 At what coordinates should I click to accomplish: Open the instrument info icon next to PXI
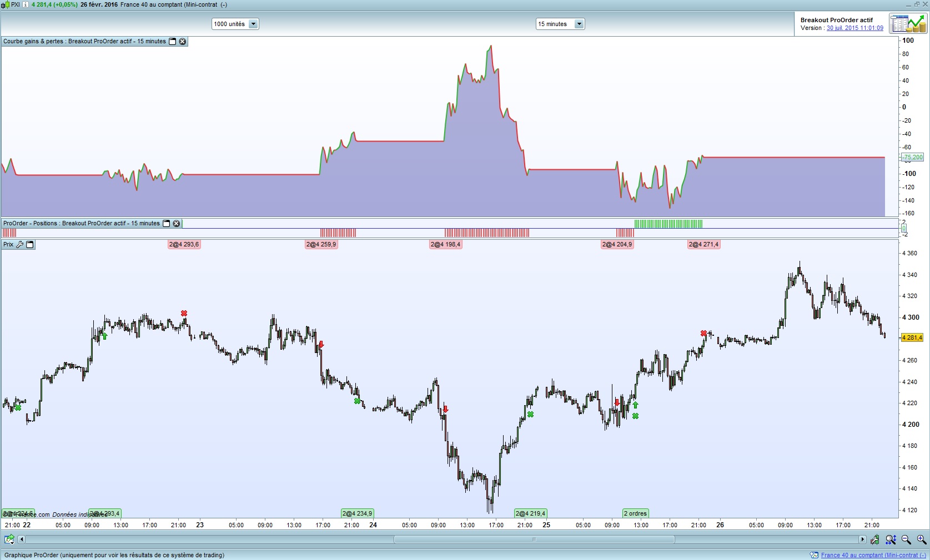pyautogui.click(x=26, y=4)
